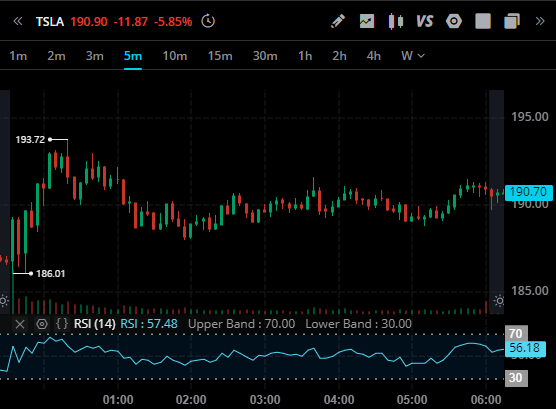Click the Upper Band : 70.00 text

click(241, 324)
